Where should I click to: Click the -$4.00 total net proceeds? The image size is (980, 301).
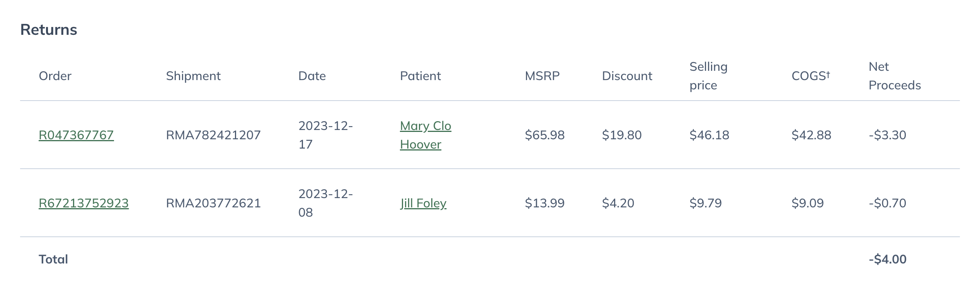(887, 259)
